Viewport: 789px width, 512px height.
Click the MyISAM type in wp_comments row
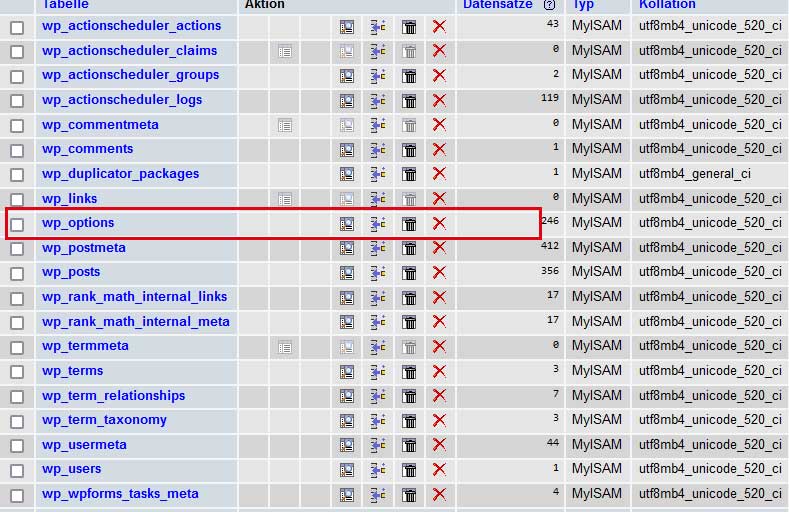click(596, 149)
